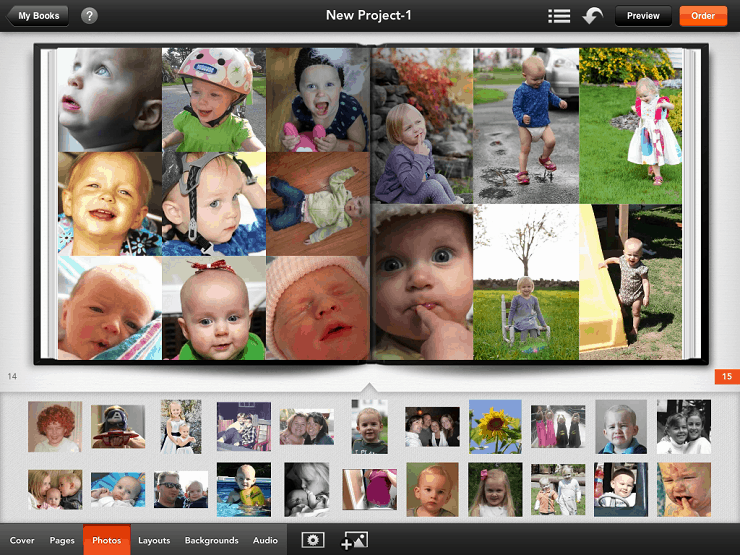
Task: Select the girl on chair under tree photo
Action: (x=526, y=282)
